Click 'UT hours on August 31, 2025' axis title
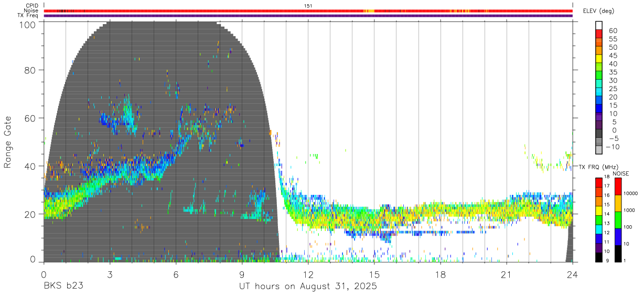The height and width of the screenshot is (297, 644). click(308, 287)
